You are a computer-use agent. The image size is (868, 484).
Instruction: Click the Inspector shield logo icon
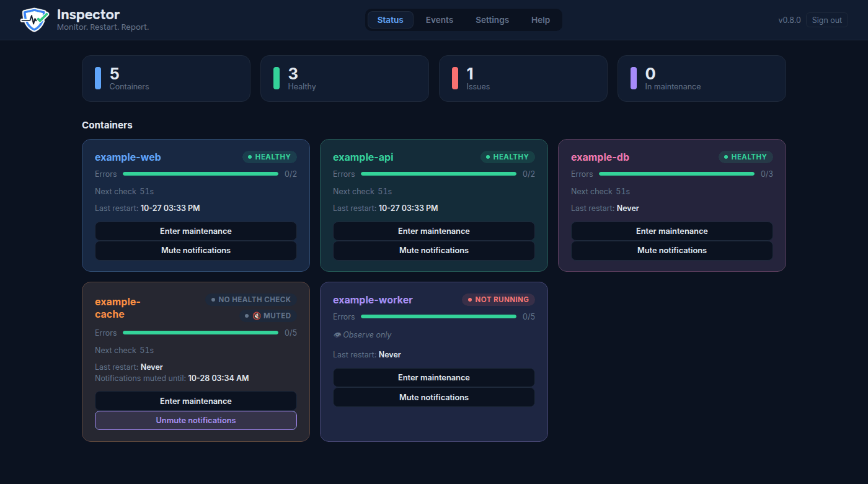[x=35, y=20]
